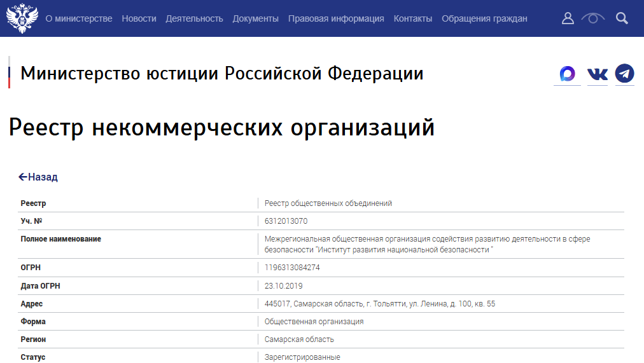
Task: Visit the VK social network icon
Action: (x=598, y=74)
